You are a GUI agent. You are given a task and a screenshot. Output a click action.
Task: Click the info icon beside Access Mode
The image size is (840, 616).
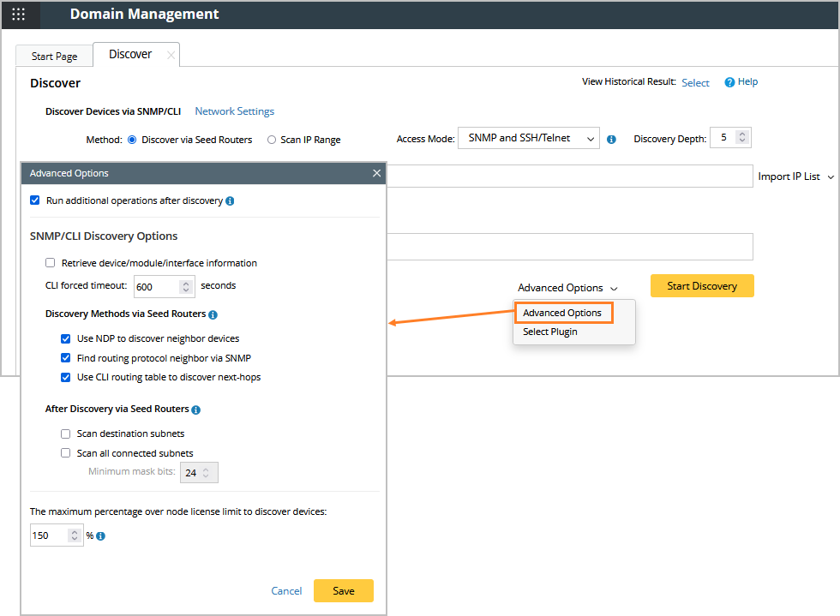(x=611, y=139)
